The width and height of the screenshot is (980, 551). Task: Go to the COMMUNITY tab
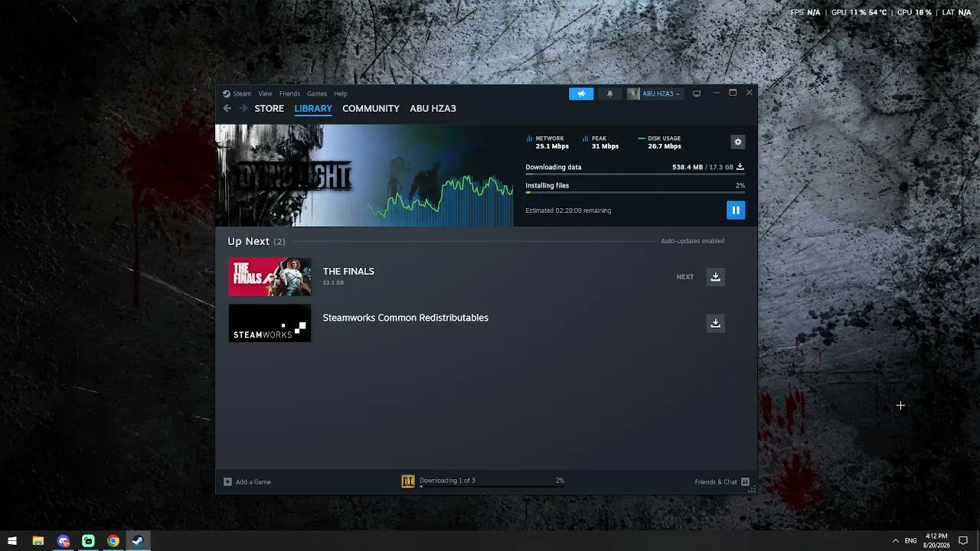tap(371, 109)
